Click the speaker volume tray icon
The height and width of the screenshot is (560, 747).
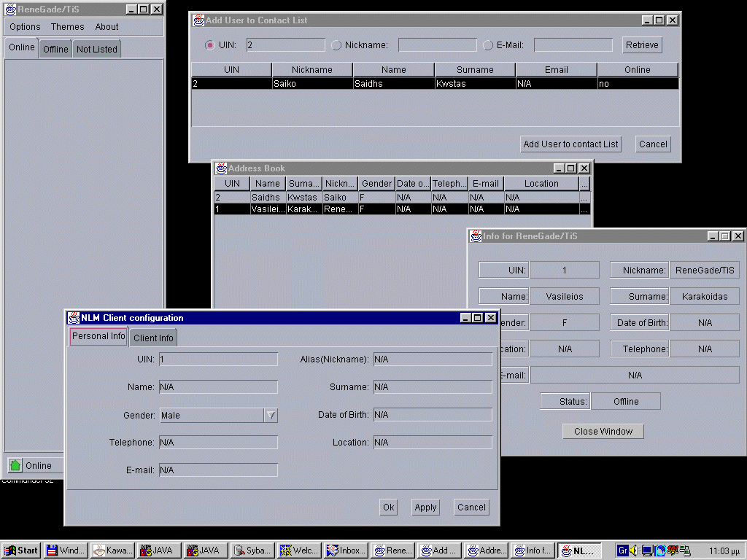pos(634,551)
